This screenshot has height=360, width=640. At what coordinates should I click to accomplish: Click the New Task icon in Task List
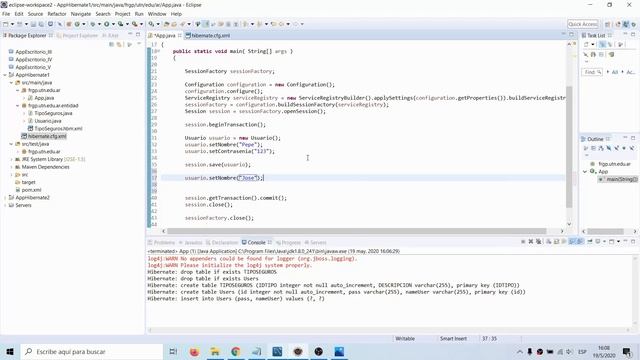point(587,44)
